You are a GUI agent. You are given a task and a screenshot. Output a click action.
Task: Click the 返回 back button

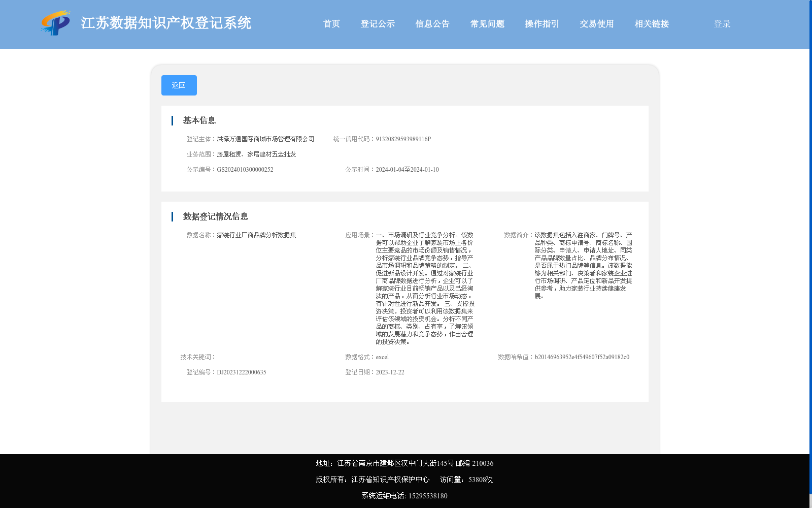pos(179,85)
